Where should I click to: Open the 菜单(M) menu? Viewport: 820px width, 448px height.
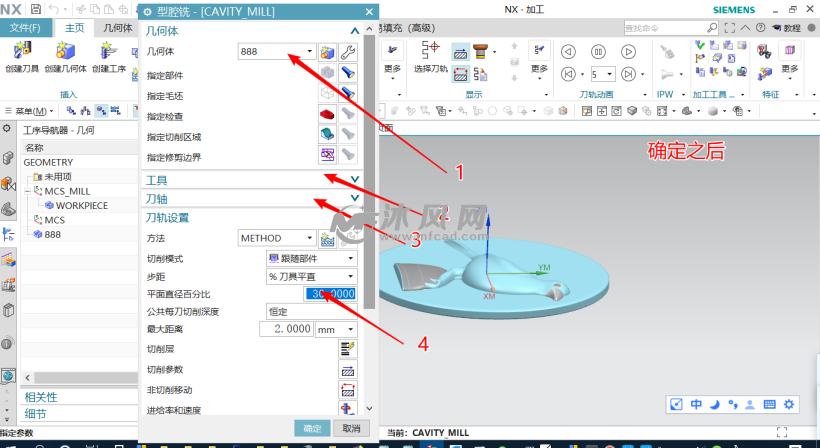click(x=30, y=111)
